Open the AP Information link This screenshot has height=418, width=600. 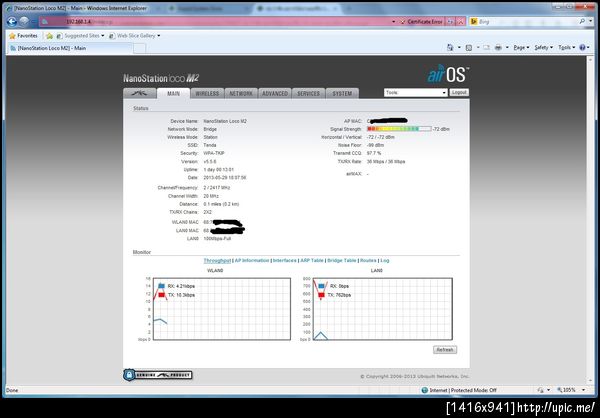(252, 260)
